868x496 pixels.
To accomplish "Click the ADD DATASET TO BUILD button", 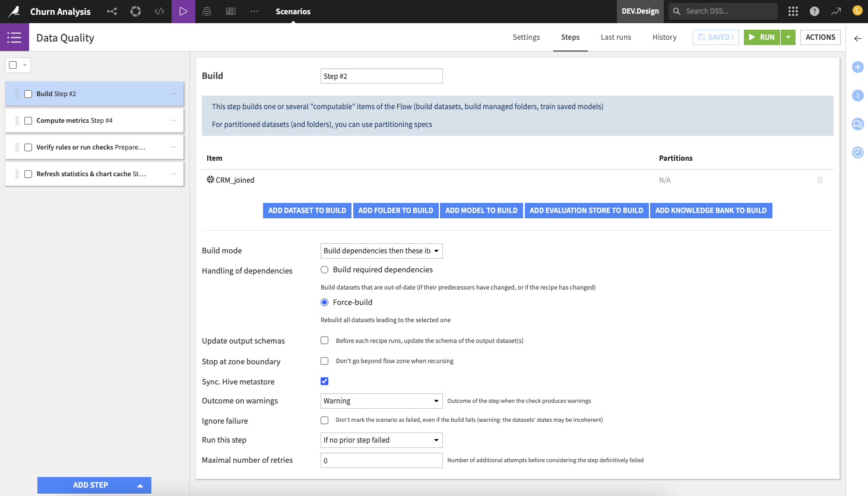I will click(x=307, y=210).
